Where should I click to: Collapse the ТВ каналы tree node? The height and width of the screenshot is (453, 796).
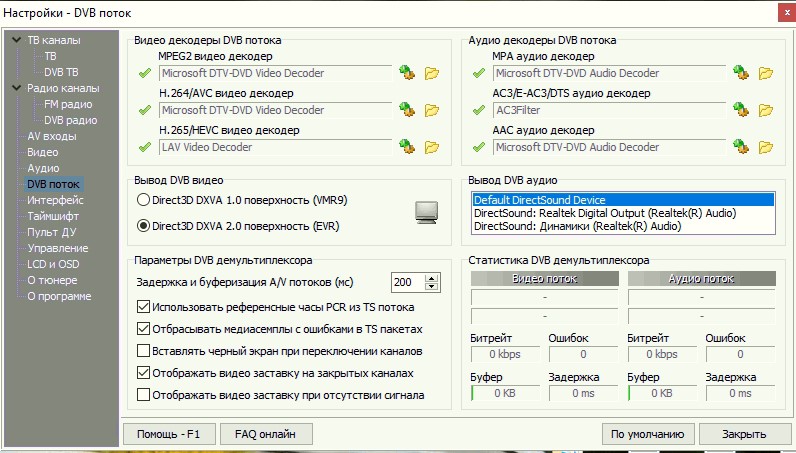coord(16,41)
